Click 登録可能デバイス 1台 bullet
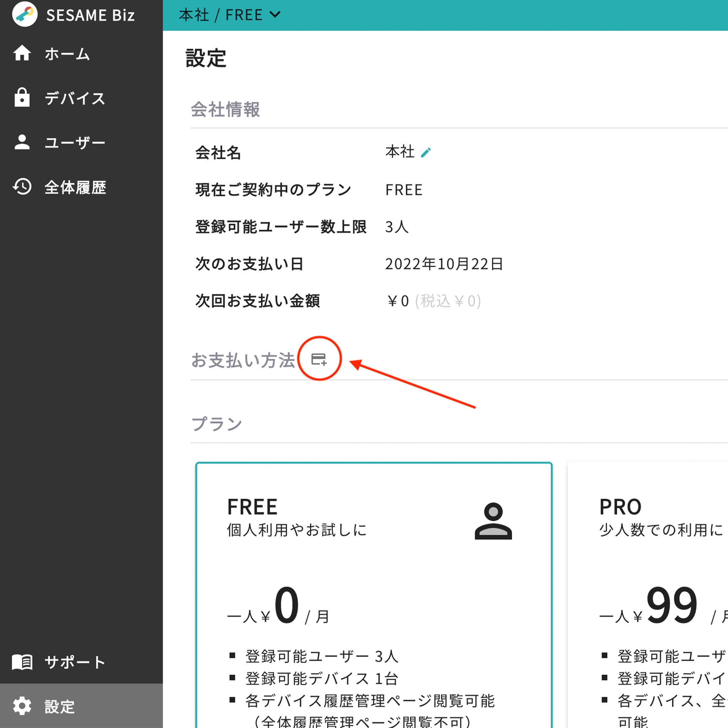The image size is (728, 728). (x=321, y=679)
